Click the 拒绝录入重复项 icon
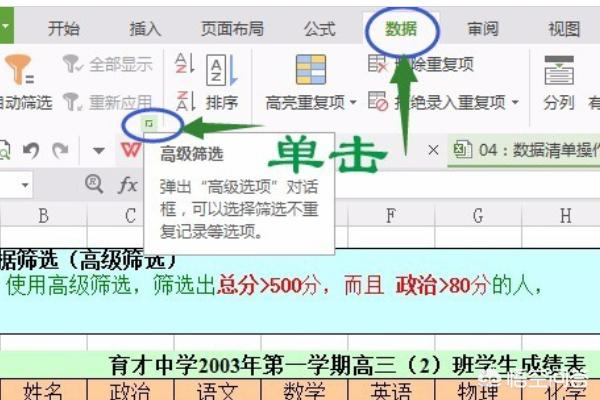 pyautogui.click(x=378, y=101)
